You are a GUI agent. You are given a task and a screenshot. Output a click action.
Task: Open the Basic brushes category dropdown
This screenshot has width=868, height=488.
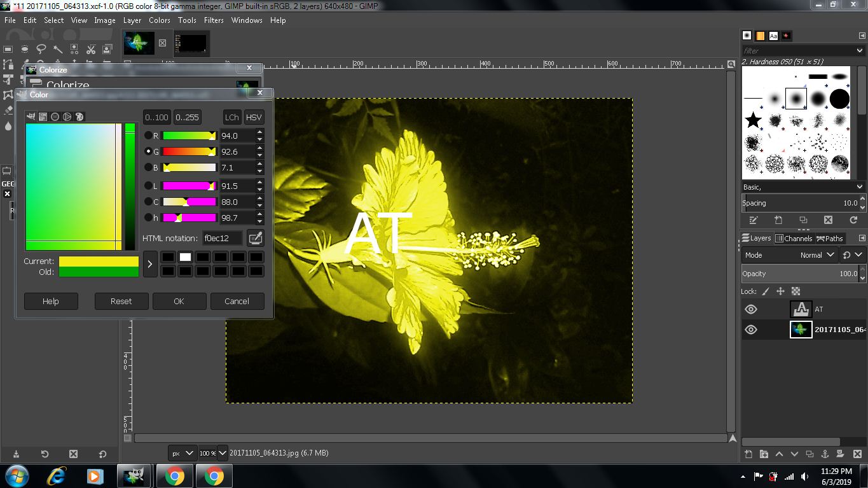tap(803, 186)
